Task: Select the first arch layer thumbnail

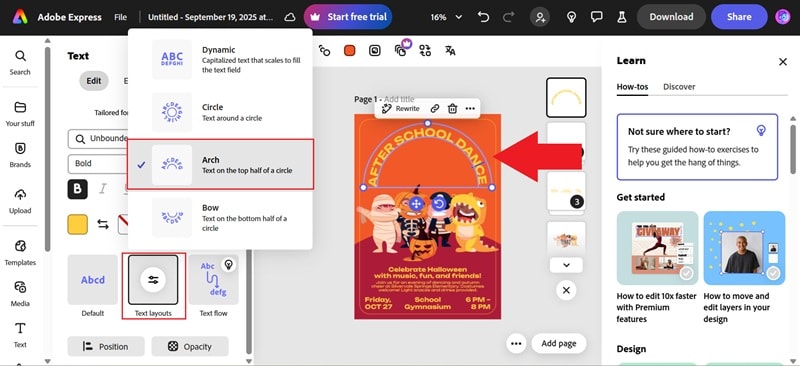Action: coord(566,97)
